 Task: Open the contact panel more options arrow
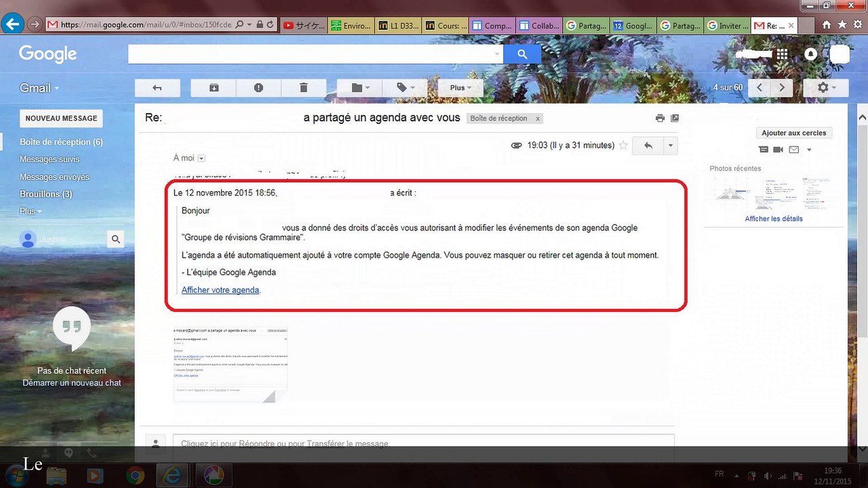click(809, 150)
